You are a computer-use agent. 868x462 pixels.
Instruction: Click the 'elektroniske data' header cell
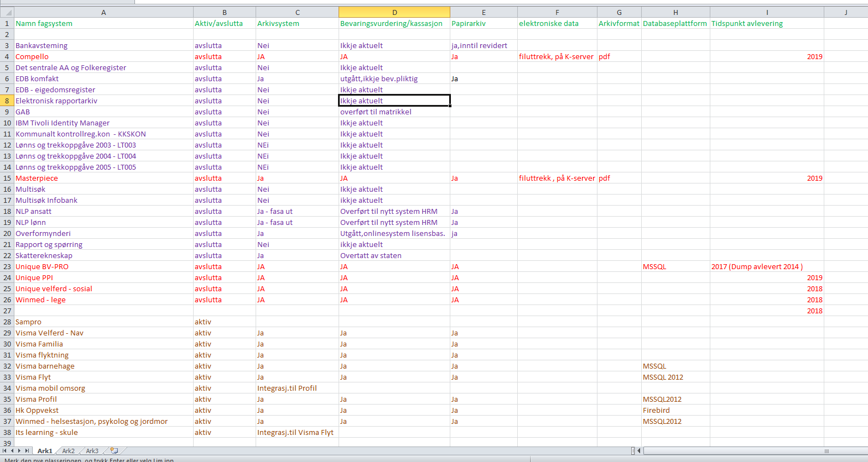point(557,23)
